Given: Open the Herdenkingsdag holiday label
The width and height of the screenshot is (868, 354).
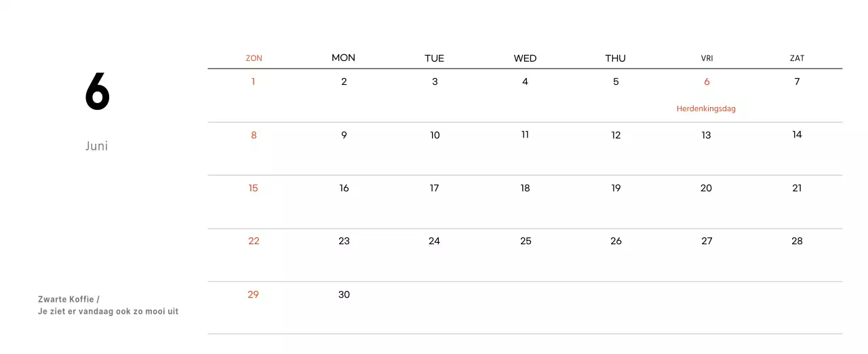Looking at the screenshot, I should point(706,109).
